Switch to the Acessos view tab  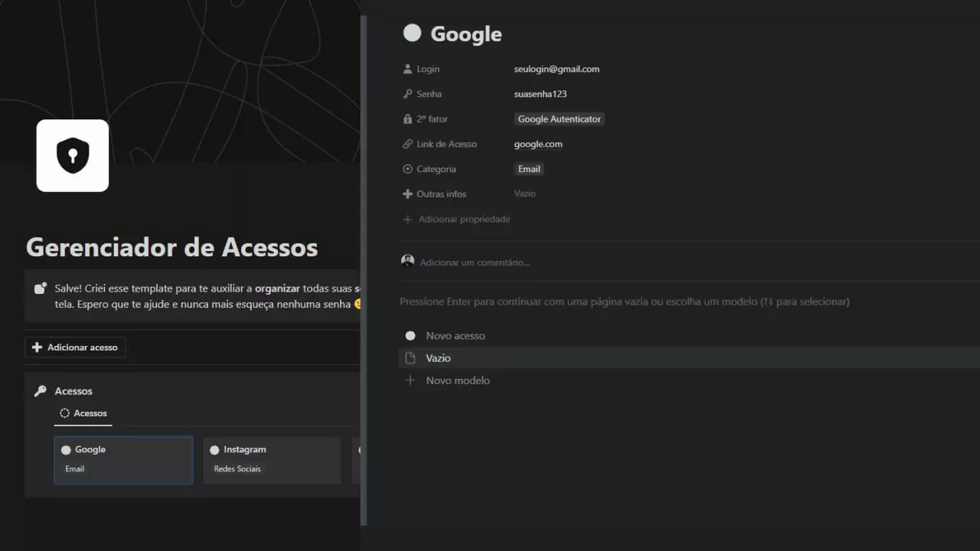[x=83, y=413]
